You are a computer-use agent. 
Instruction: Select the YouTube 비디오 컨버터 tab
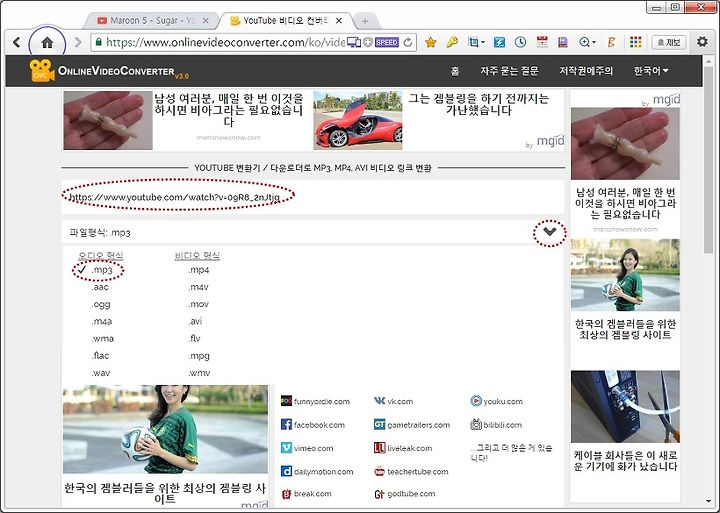[x=285, y=21]
